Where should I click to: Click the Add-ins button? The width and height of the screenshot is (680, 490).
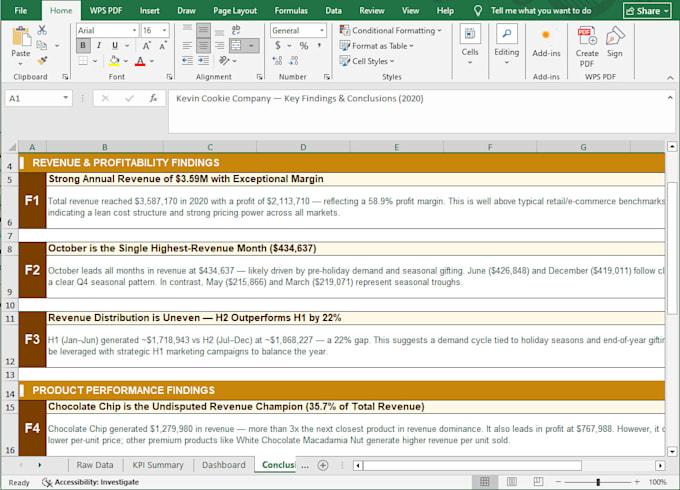coord(546,42)
